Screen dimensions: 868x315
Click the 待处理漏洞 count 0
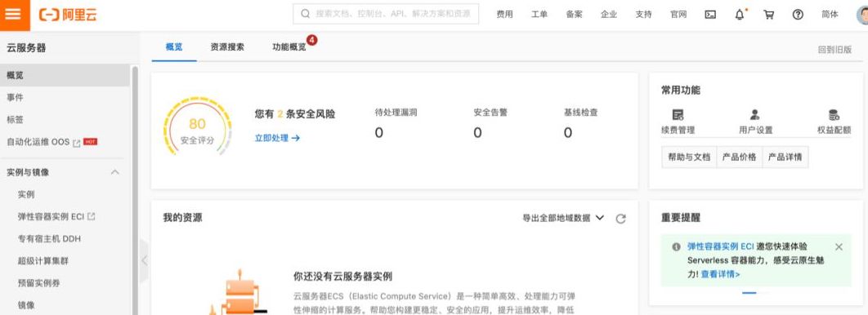tap(378, 133)
